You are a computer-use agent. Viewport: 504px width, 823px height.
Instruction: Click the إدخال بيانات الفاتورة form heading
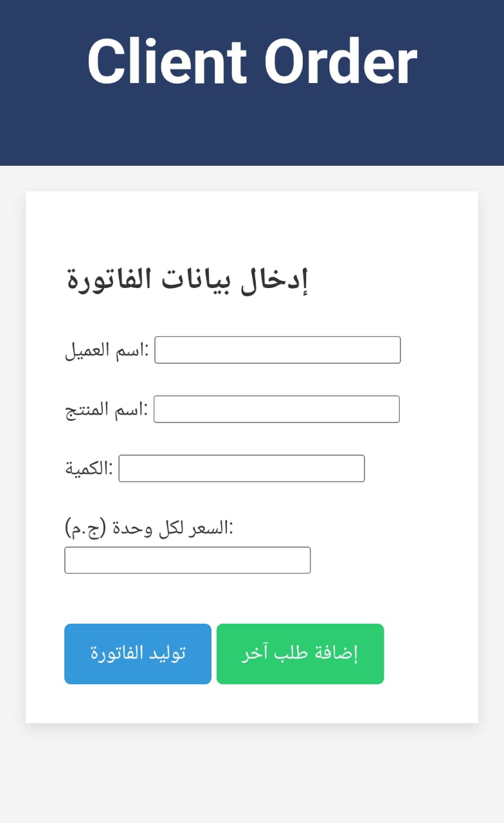coord(188,281)
